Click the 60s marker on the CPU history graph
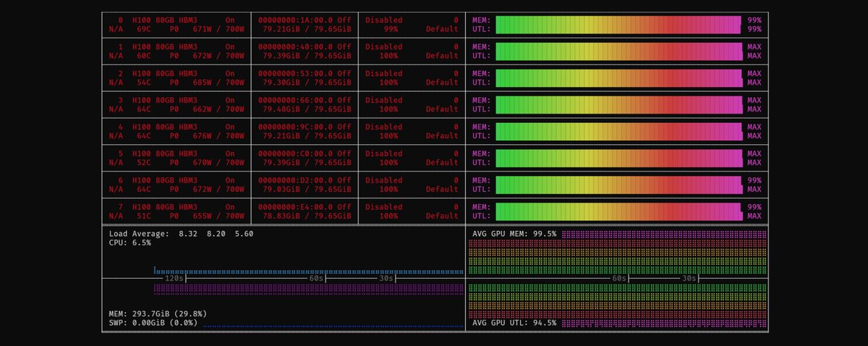868x346 pixels. pyautogui.click(x=315, y=278)
